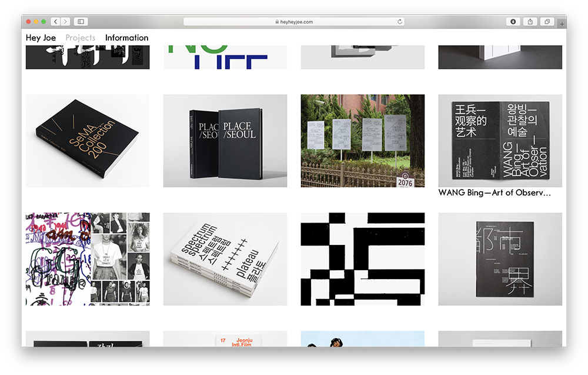The height and width of the screenshot is (375, 588).
Task: Open the outdoor signs photo thumbnail
Action: point(363,141)
